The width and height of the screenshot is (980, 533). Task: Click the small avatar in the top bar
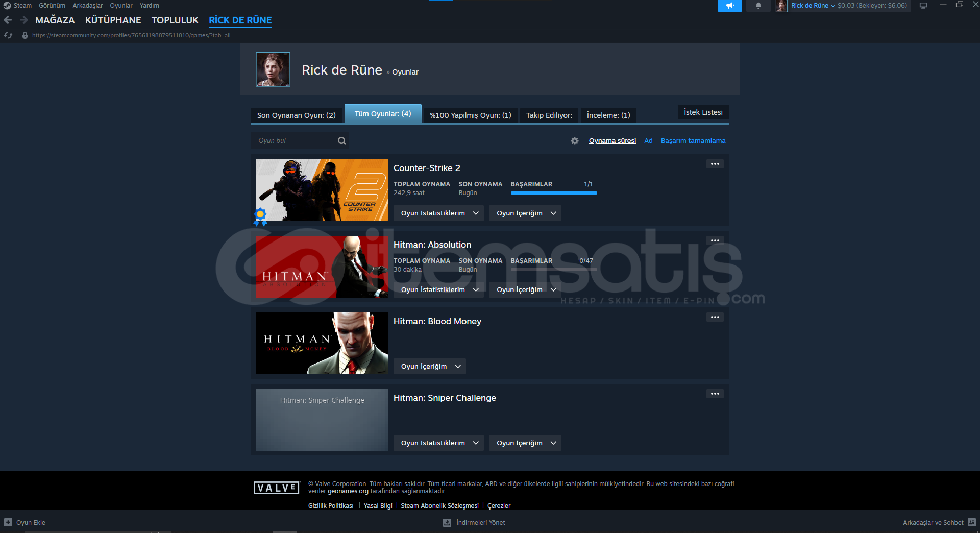781,6
